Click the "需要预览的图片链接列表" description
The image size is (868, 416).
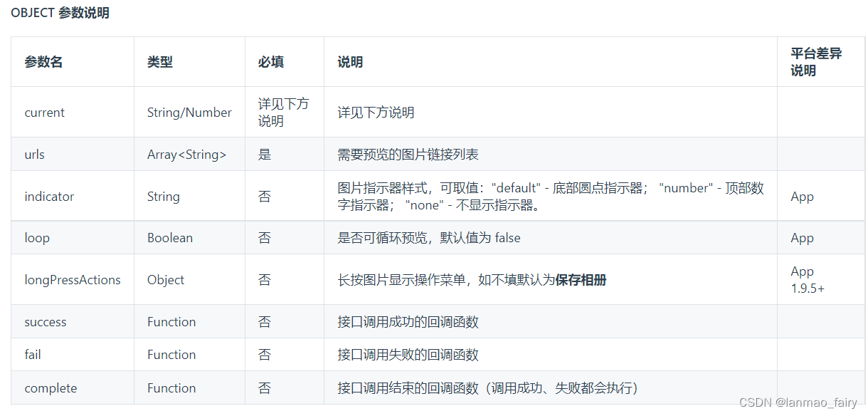point(408,154)
